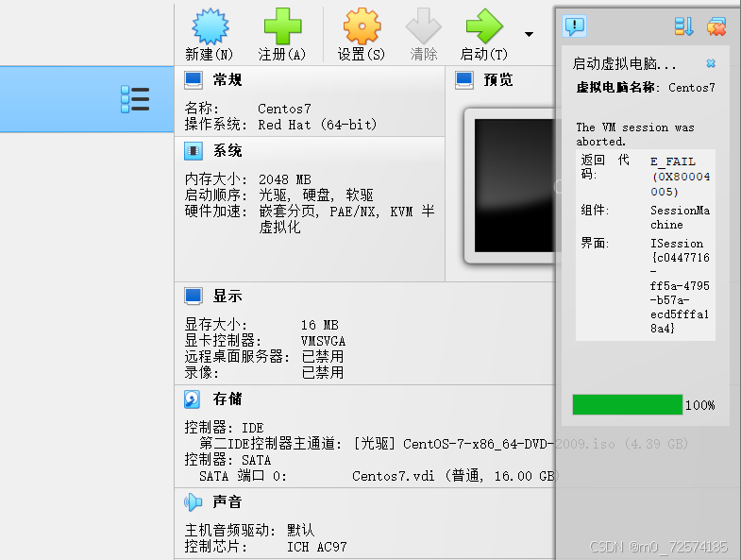Click the name value Centos7 under 常规
The width and height of the screenshot is (741, 560).
coord(284,109)
